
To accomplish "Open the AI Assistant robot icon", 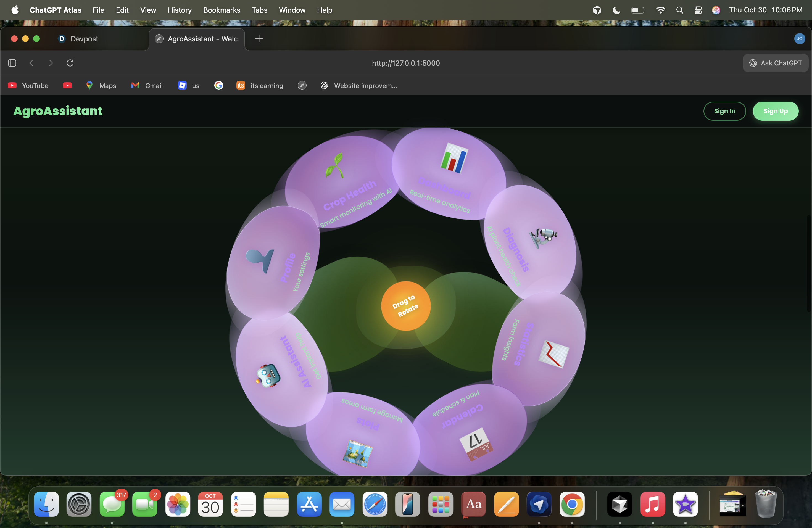I will (268, 376).
